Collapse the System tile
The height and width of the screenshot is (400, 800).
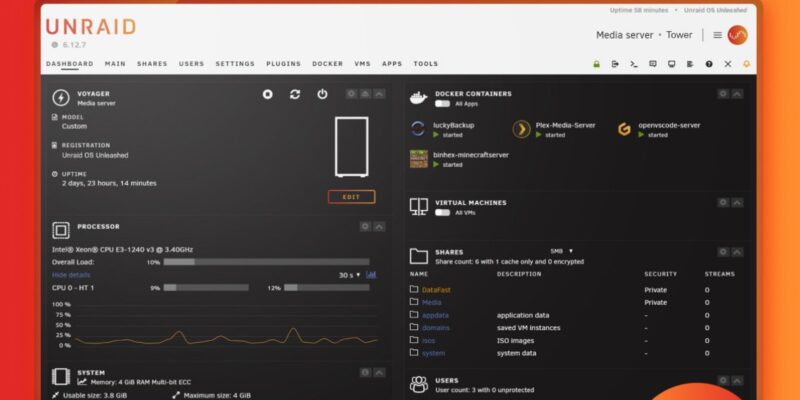(380, 372)
